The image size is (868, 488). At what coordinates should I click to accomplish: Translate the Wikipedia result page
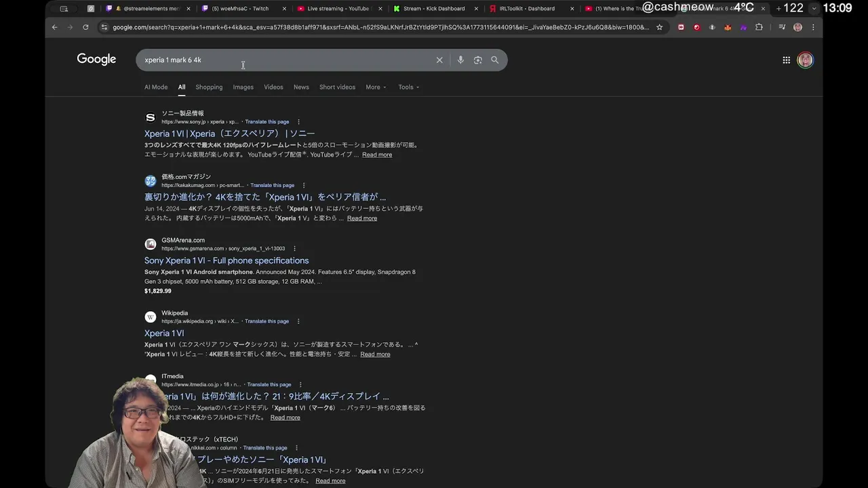[x=267, y=321]
